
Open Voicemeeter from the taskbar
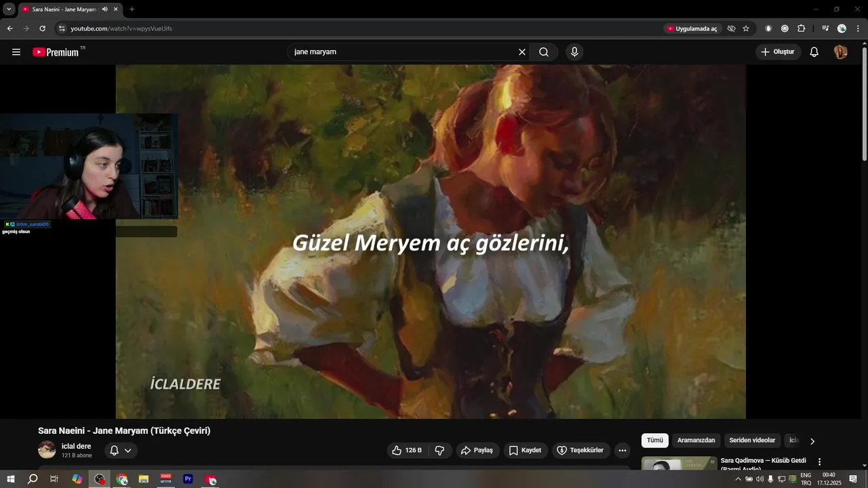coord(166,479)
